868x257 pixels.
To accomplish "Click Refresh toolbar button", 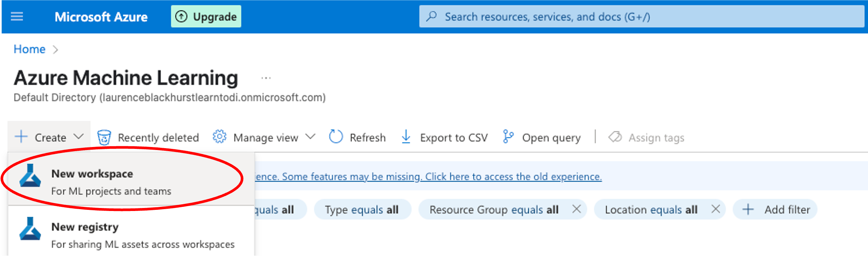I will tap(358, 137).
